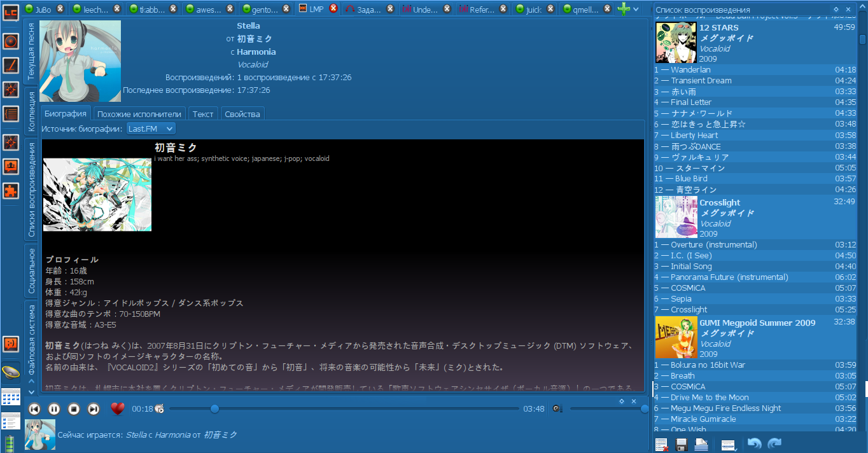Click the Hatsune Miku biography image
This screenshot has height=453, width=868.
97,194
